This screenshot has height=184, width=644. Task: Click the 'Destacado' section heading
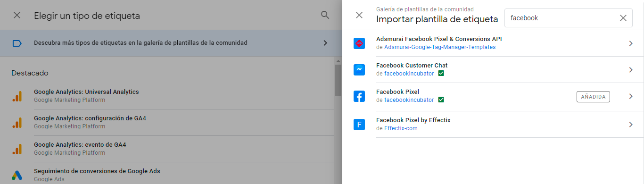click(x=30, y=73)
